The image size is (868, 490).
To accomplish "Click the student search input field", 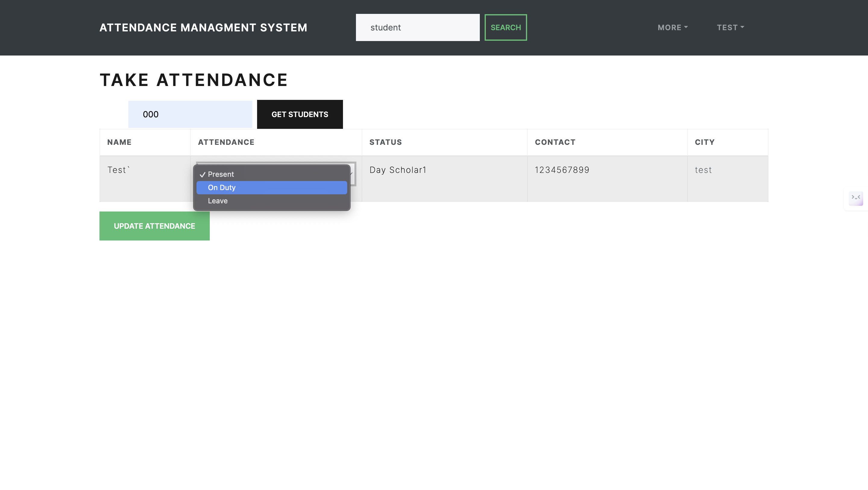I will click(x=417, y=27).
